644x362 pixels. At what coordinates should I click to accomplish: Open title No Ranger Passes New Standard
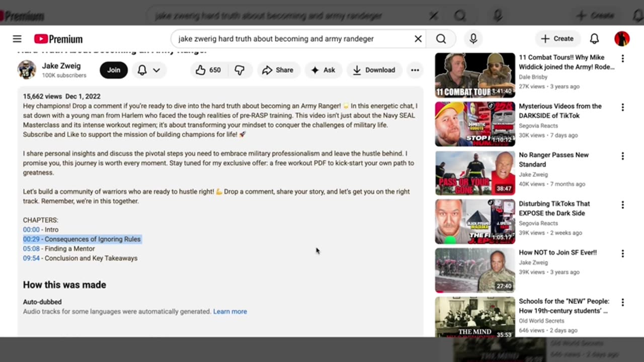(553, 160)
